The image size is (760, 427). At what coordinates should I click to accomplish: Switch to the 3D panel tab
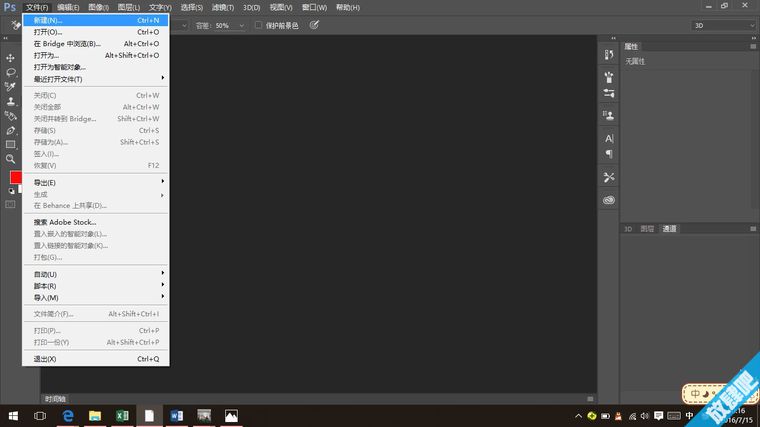pos(628,229)
